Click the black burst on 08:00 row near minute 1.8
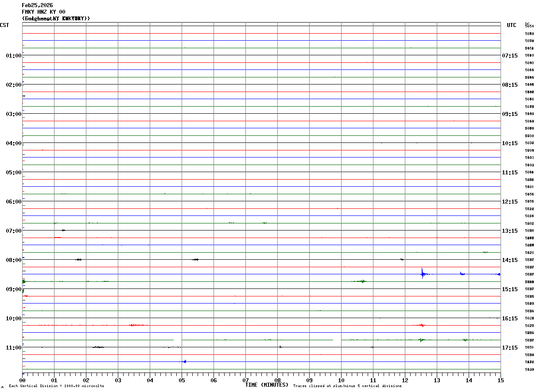The width and height of the screenshot is (536, 392). click(x=78, y=259)
